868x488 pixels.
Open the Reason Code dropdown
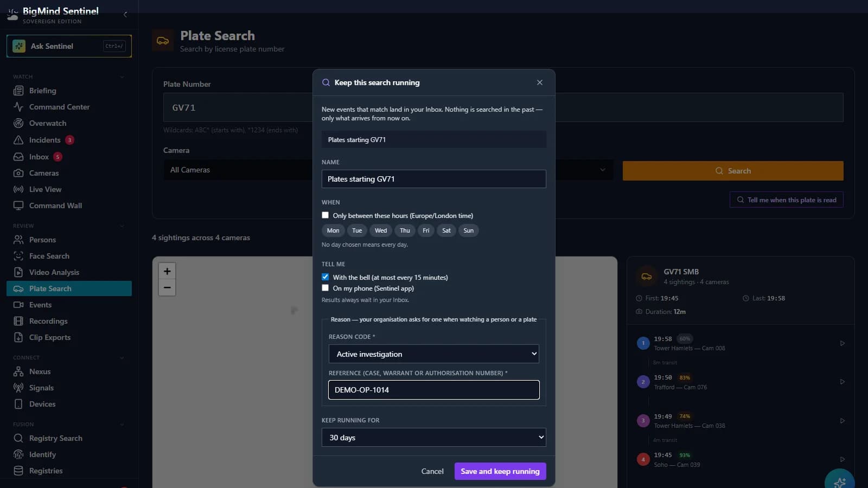(x=434, y=354)
